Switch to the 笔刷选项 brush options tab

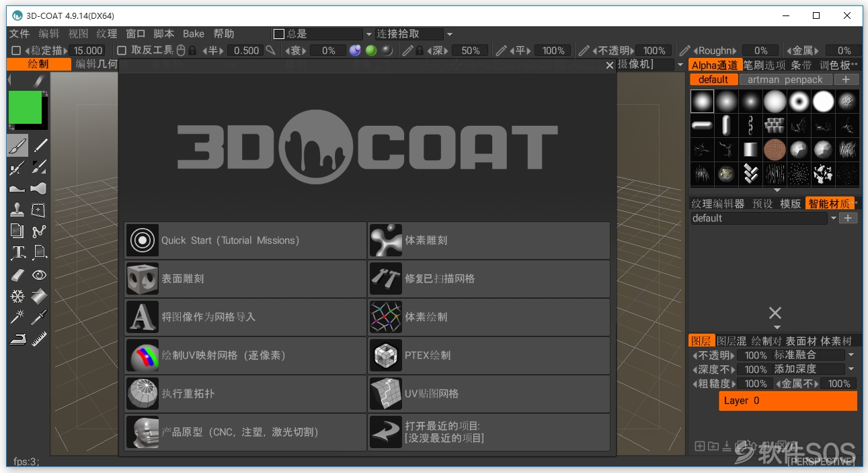click(x=764, y=65)
